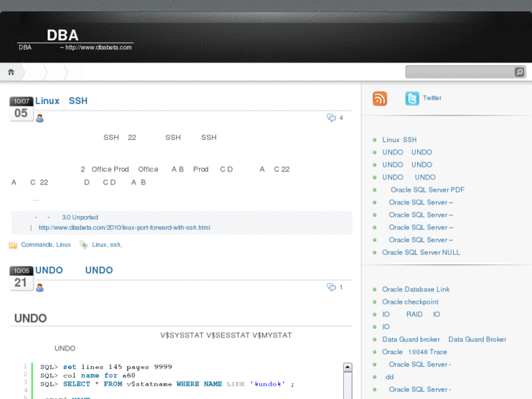Click the 3.0 Unported license link
Viewport: 532px width, 399px height.
pyautogui.click(x=80, y=217)
